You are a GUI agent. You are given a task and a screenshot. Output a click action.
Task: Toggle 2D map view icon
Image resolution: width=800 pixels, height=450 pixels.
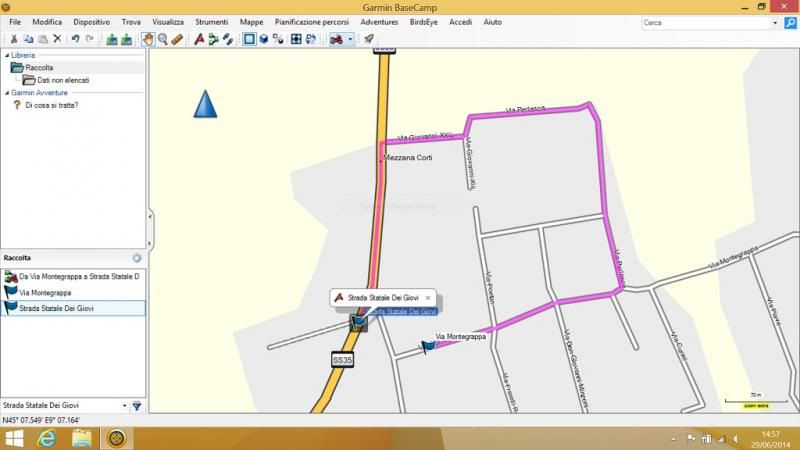249,39
